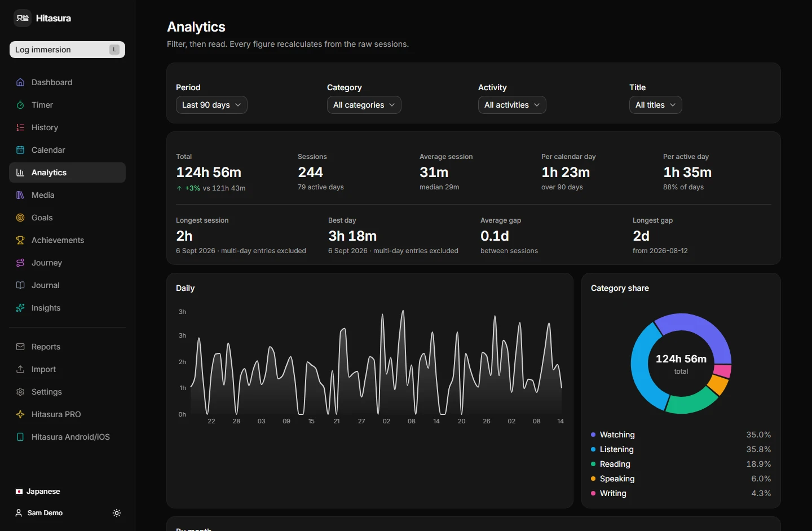Click the 3h 18m Best day value
Viewport: 812px width, 531px height.
coord(352,236)
